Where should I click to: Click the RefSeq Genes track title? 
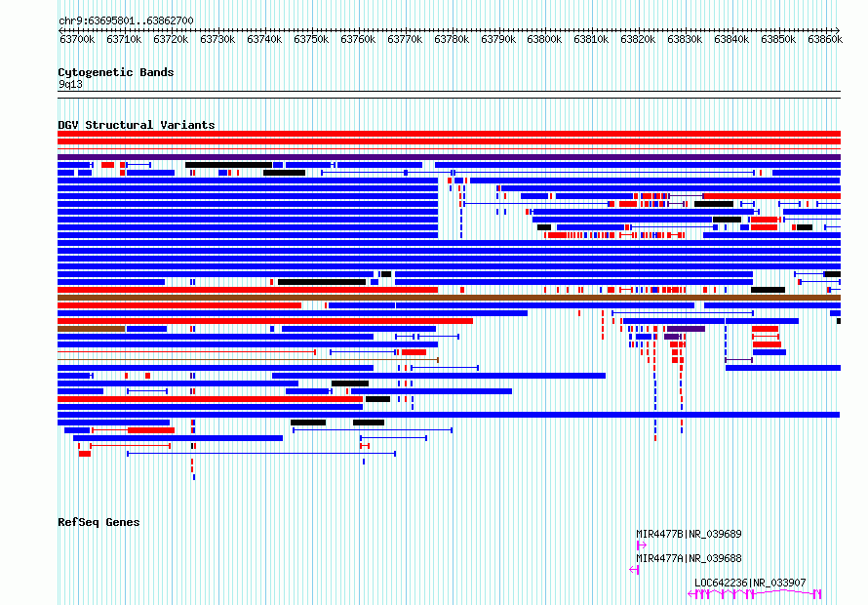coord(99,522)
